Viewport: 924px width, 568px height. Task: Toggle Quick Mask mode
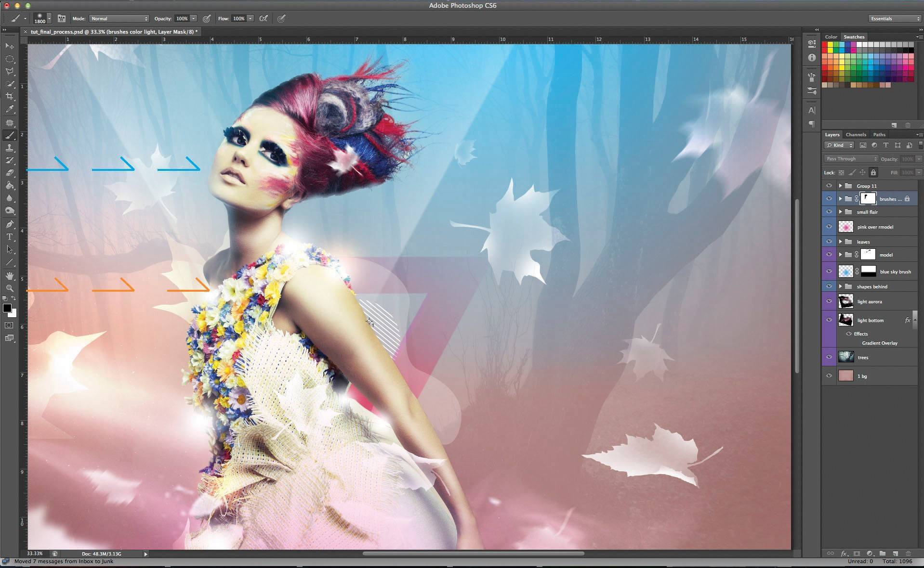[9, 325]
